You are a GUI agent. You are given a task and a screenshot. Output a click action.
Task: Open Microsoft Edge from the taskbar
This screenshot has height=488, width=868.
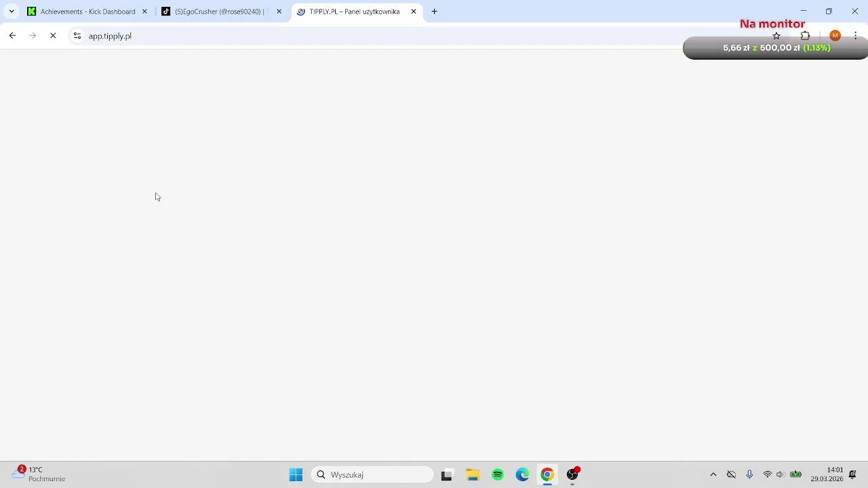tap(522, 475)
